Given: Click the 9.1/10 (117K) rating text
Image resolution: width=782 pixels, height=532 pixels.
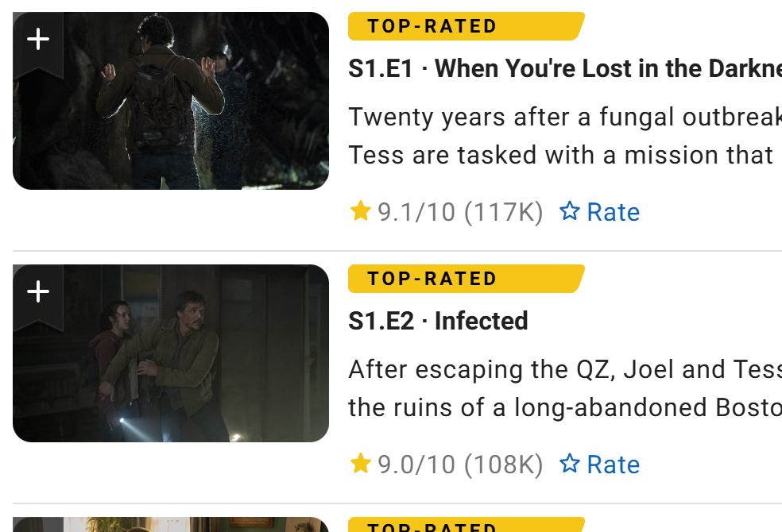Looking at the screenshot, I should 460,212.
